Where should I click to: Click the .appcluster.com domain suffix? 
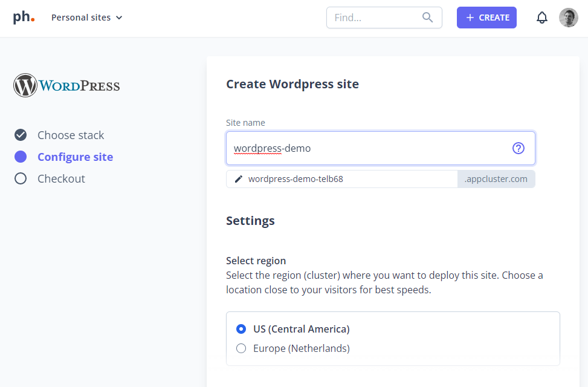tap(496, 179)
